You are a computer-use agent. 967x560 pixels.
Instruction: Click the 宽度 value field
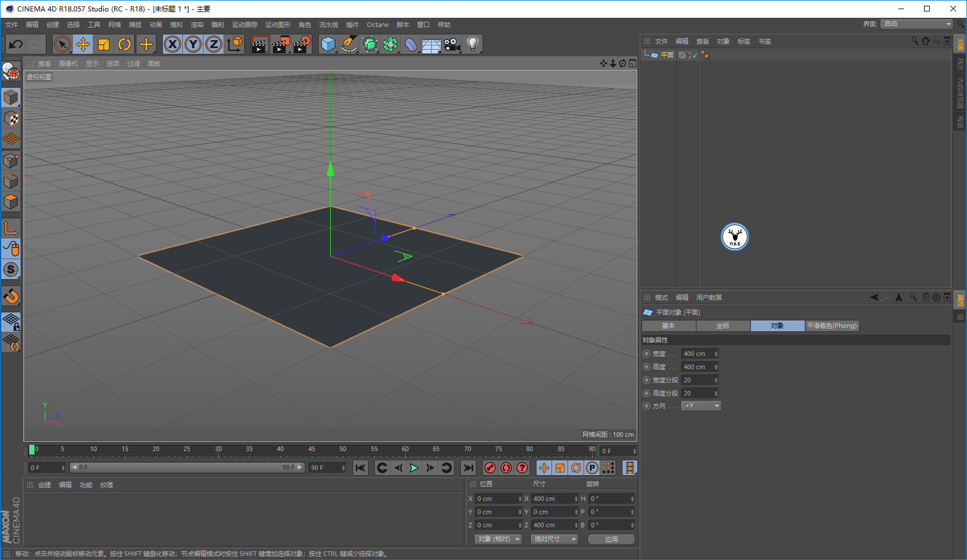click(x=699, y=354)
